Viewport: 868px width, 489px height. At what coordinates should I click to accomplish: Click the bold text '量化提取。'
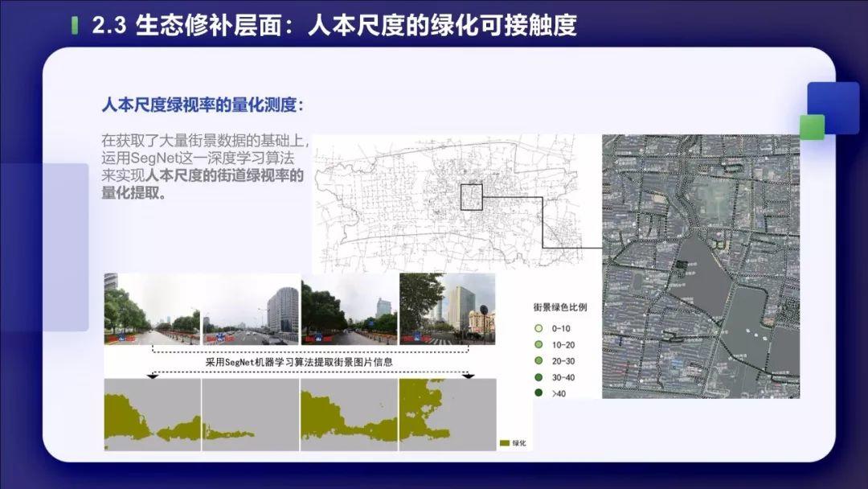tap(133, 193)
